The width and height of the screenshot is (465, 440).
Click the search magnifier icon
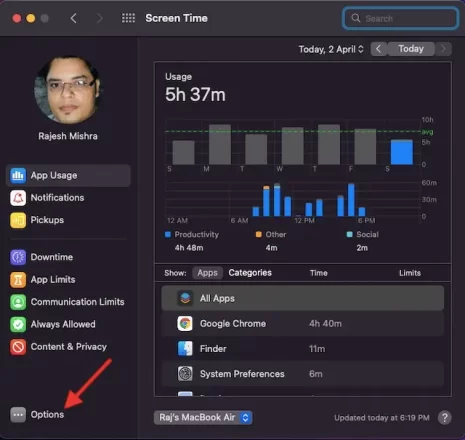(356, 18)
